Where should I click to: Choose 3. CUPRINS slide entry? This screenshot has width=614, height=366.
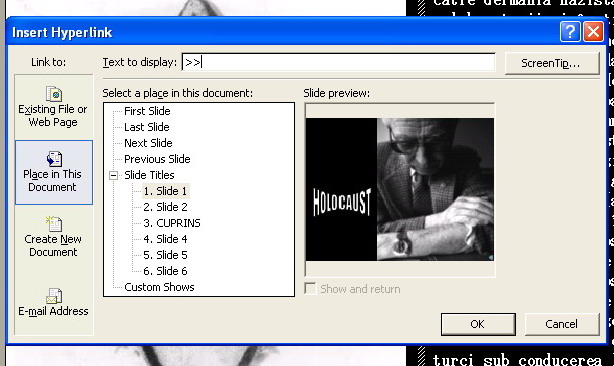pyautogui.click(x=172, y=223)
